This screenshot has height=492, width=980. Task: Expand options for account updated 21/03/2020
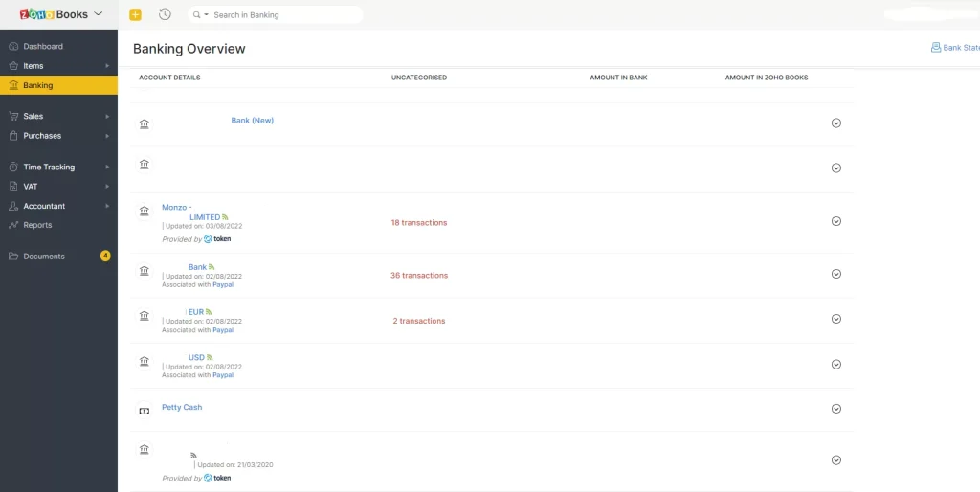click(x=836, y=460)
